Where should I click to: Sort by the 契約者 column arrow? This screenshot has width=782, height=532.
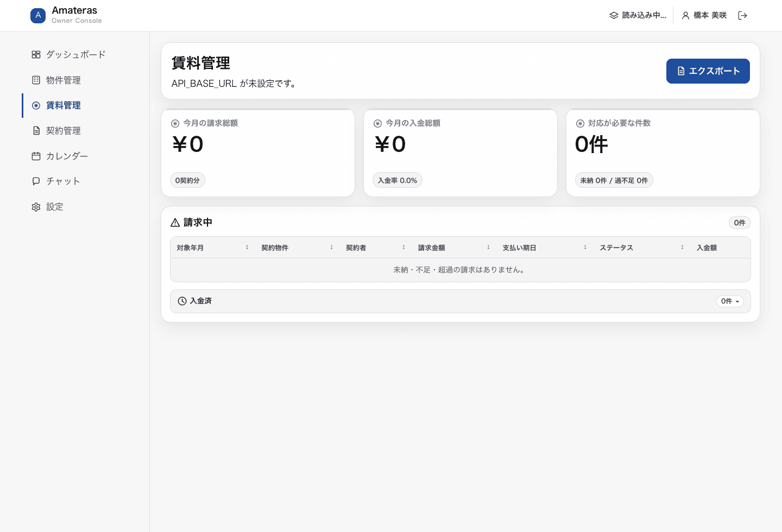pos(403,248)
